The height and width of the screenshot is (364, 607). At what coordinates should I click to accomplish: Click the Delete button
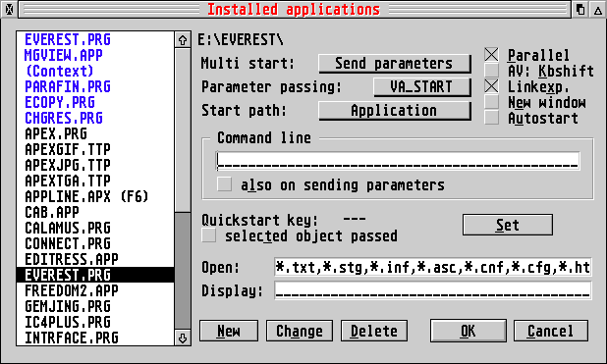coord(374,331)
